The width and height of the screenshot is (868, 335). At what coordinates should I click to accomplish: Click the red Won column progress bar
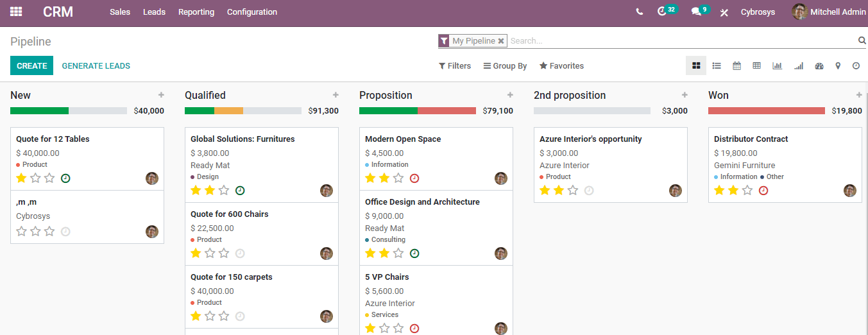[767, 110]
